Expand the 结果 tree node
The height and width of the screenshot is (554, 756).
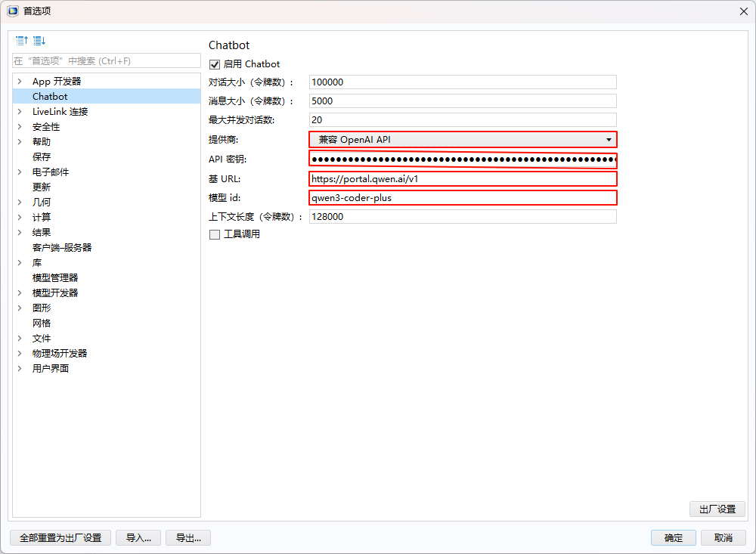pos(20,232)
